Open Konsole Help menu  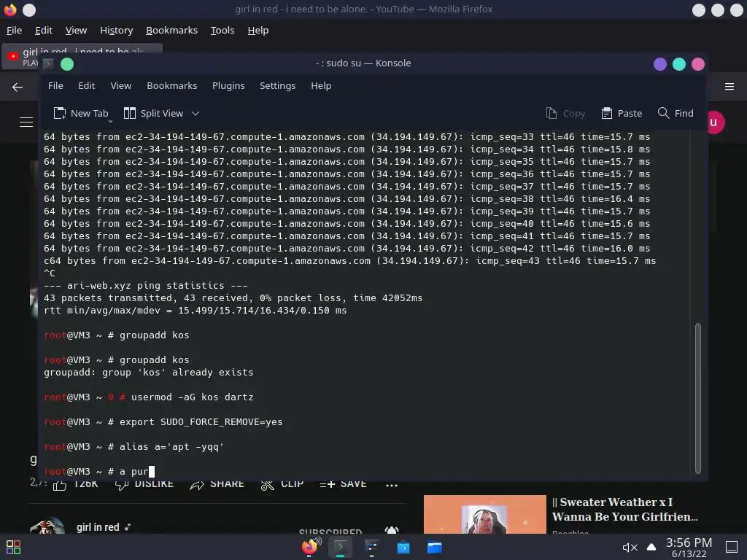pyautogui.click(x=321, y=86)
